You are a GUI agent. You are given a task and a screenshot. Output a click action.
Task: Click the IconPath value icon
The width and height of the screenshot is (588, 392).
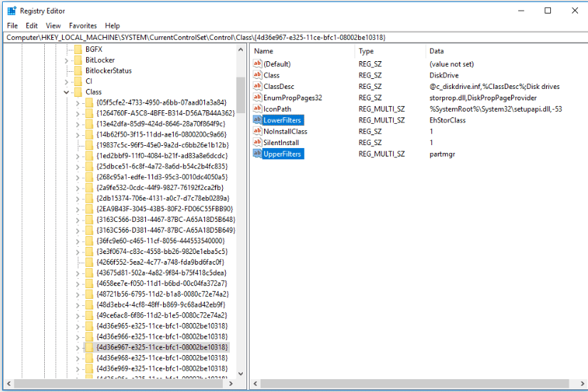click(x=257, y=109)
